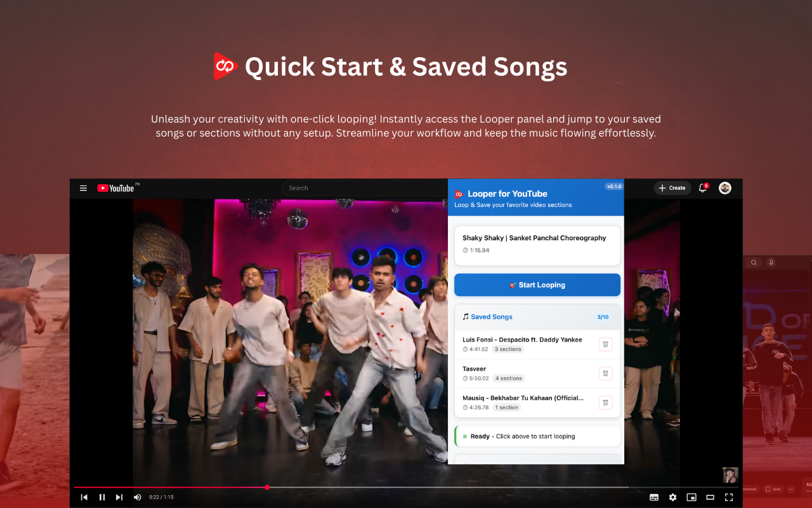This screenshot has width=812, height=508.
Task: Delete the Bekhabar Tu Kahaan saved song
Action: pos(605,402)
